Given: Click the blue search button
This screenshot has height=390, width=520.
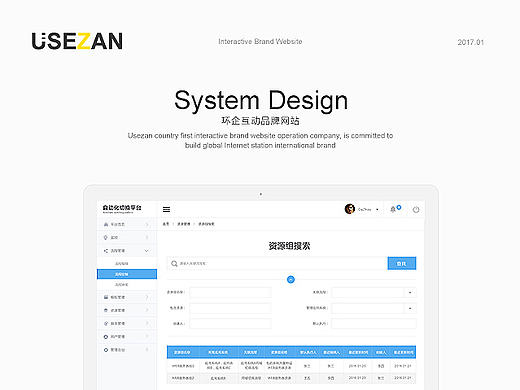Looking at the screenshot, I should [402, 263].
